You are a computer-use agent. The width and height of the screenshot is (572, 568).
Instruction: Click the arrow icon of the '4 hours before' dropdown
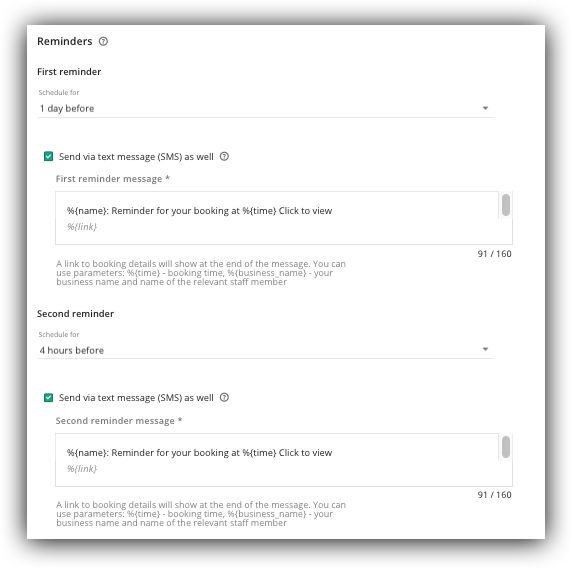(485, 349)
